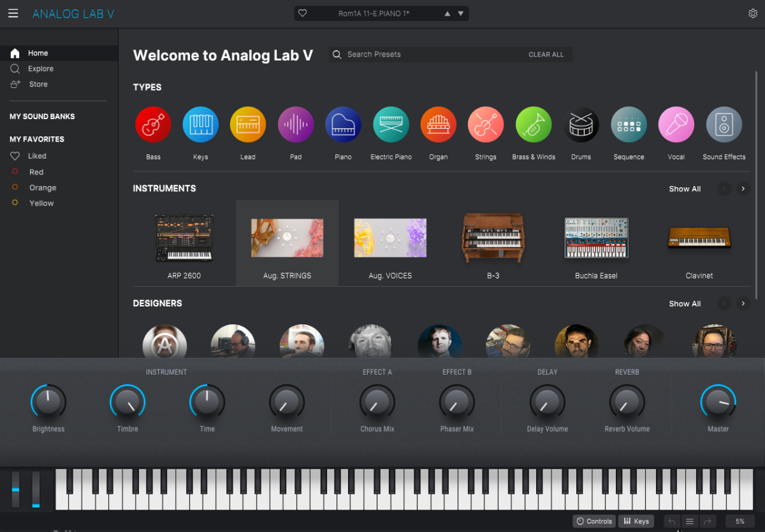The image size is (765, 532).
Task: Select next preset with down arrow
Action: coord(461,13)
